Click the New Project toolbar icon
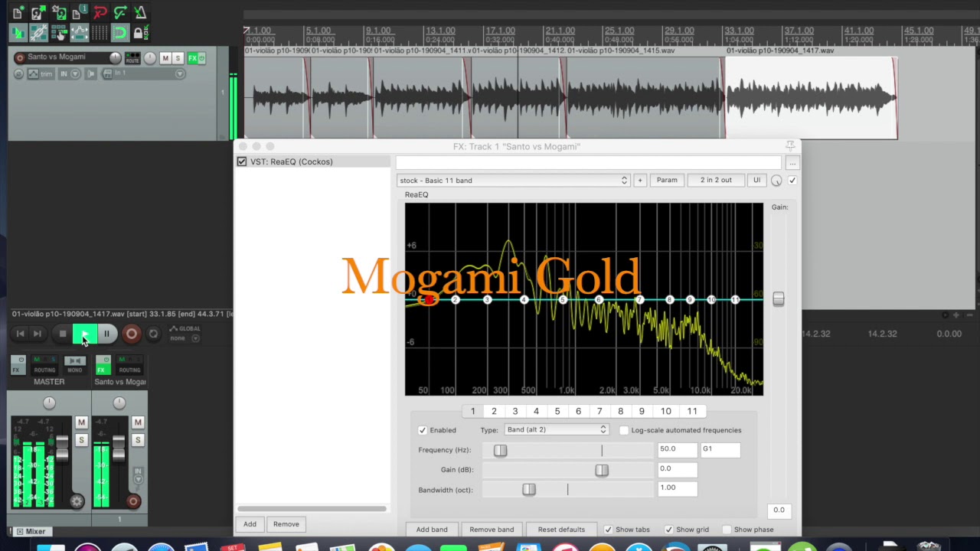Screen dimensions: 980x551 pyautogui.click(x=18, y=13)
